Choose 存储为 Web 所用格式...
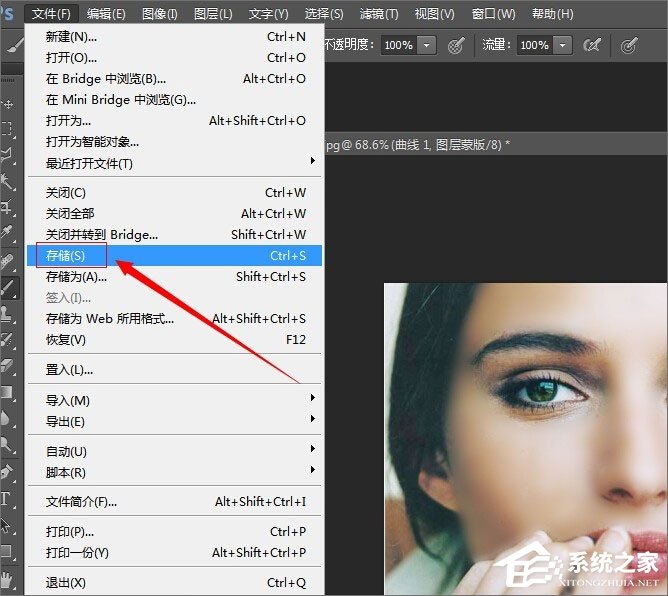Image resolution: width=668 pixels, height=596 pixels. (x=175, y=319)
